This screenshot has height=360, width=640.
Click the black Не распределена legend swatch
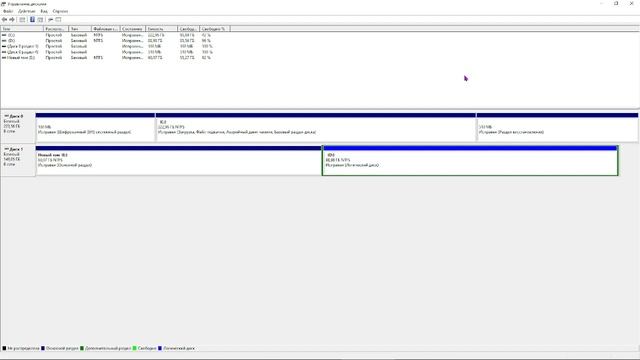click(x=4, y=348)
